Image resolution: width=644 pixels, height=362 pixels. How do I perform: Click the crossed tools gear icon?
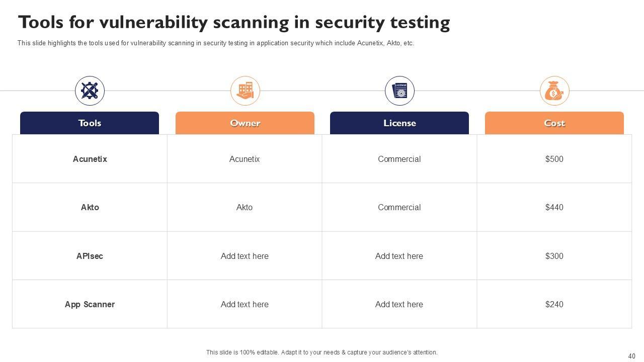[90, 91]
